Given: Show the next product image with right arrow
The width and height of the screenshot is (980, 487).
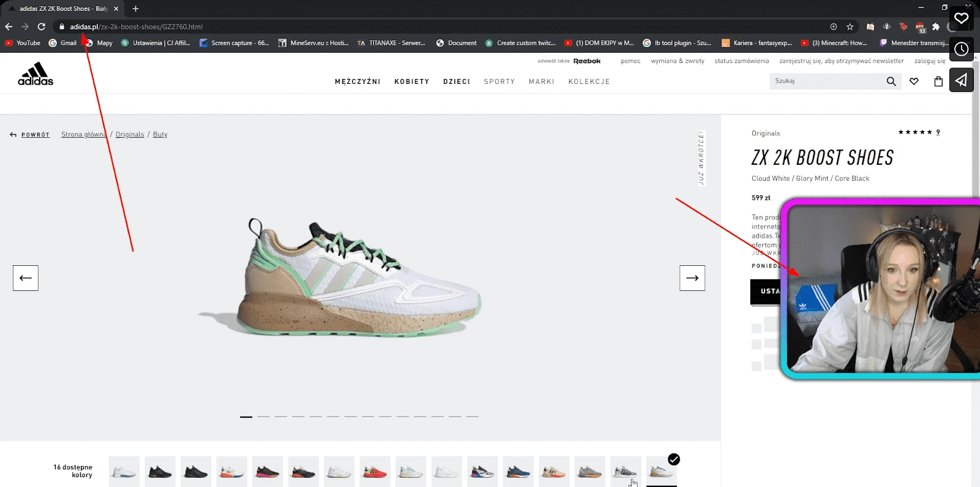Looking at the screenshot, I should tap(692, 278).
